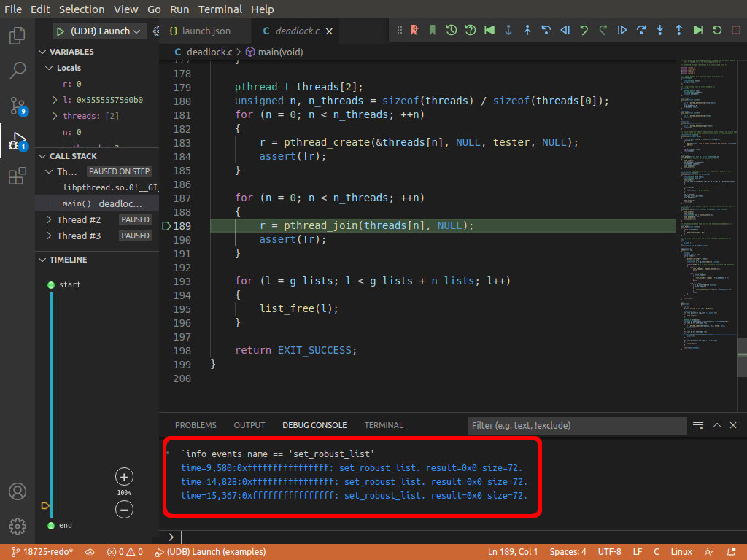747x560 pixels.
Task: Click the Reverse Continue icon
Action: (x=565, y=30)
